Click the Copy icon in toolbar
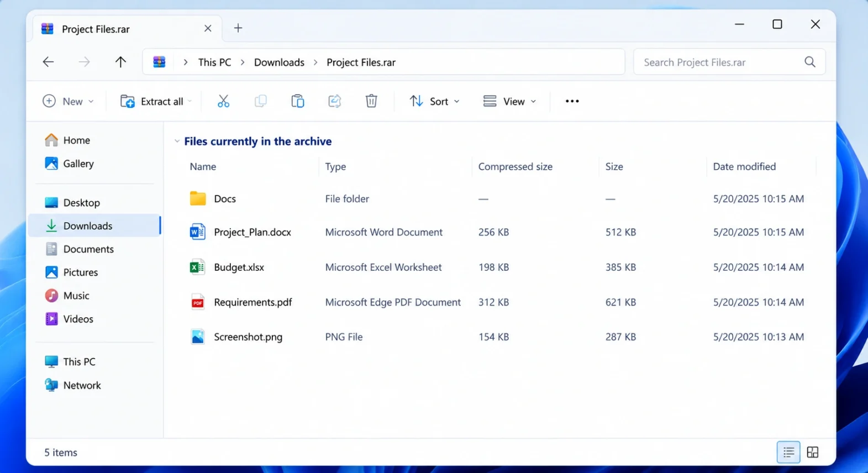This screenshot has width=868, height=473. tap(260, 101)
